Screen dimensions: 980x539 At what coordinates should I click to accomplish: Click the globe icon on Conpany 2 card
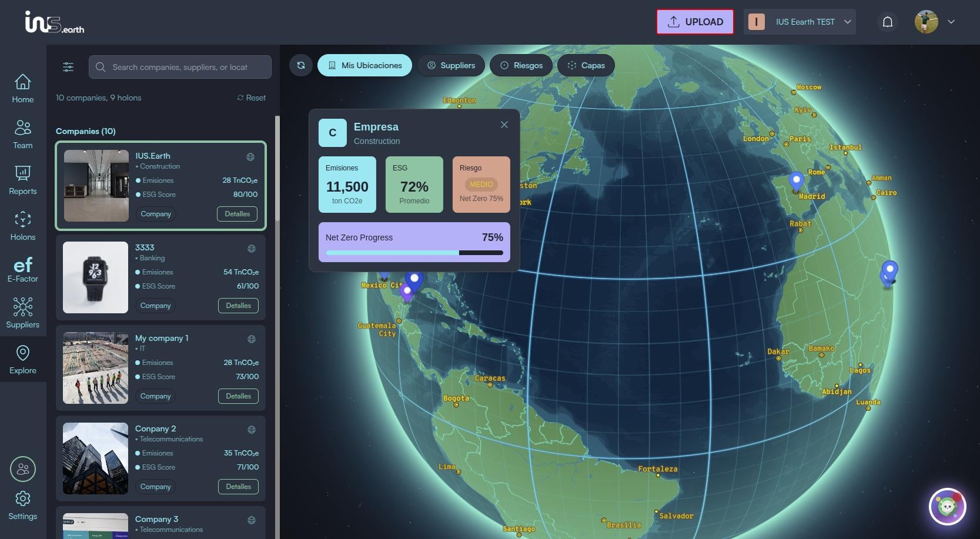click(x=252, y=430)
